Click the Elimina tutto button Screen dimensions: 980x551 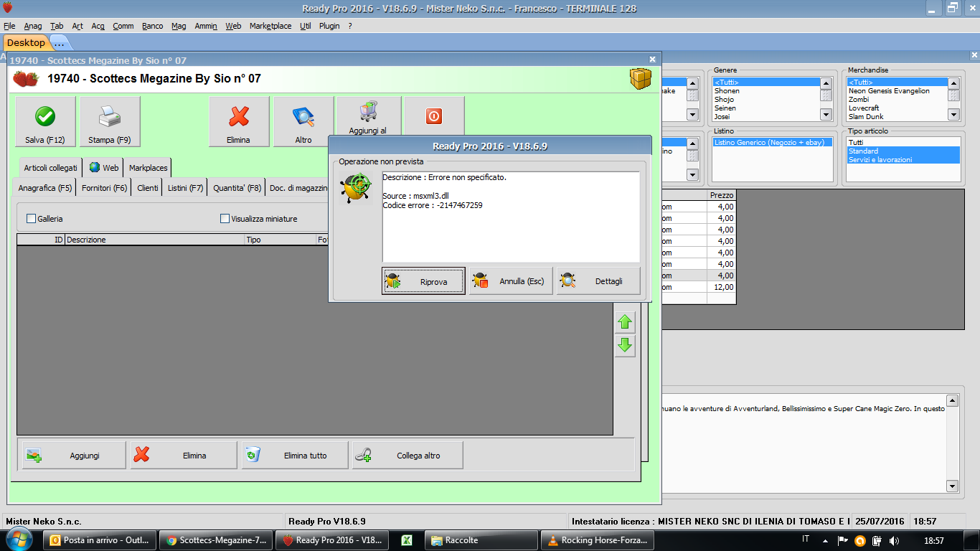294,455
